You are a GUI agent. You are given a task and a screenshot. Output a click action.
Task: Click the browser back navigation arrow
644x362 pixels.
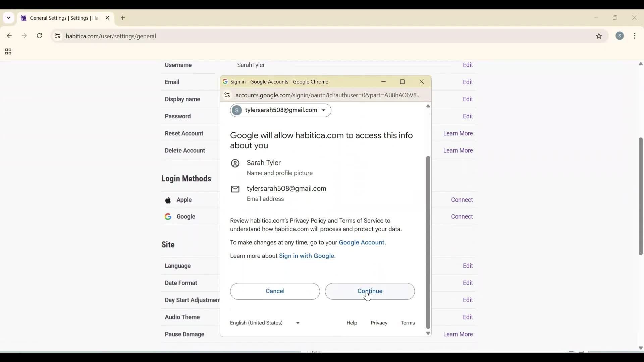pyautogui.click(x=9, y=36)
